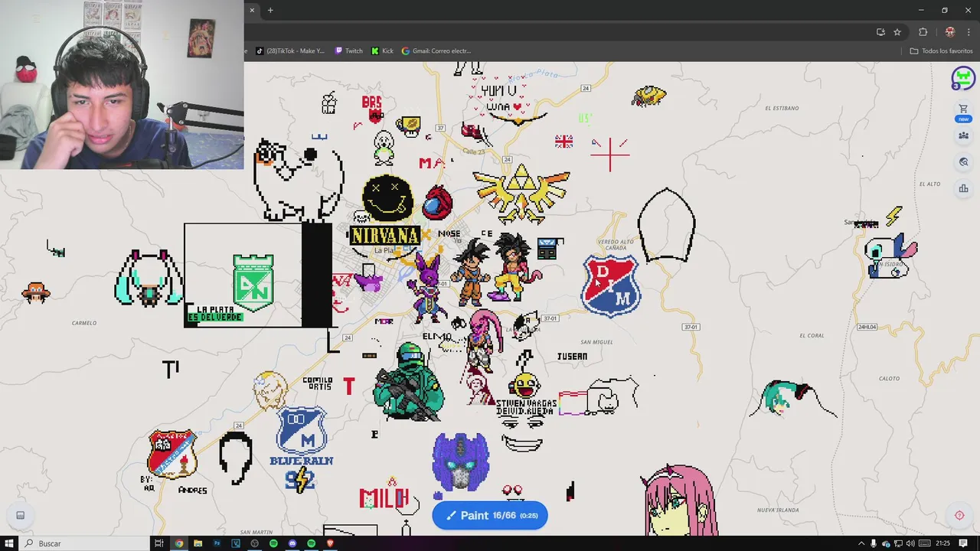Click the Paint 16/66 button
Screen dimensions: 980x551
490,515
